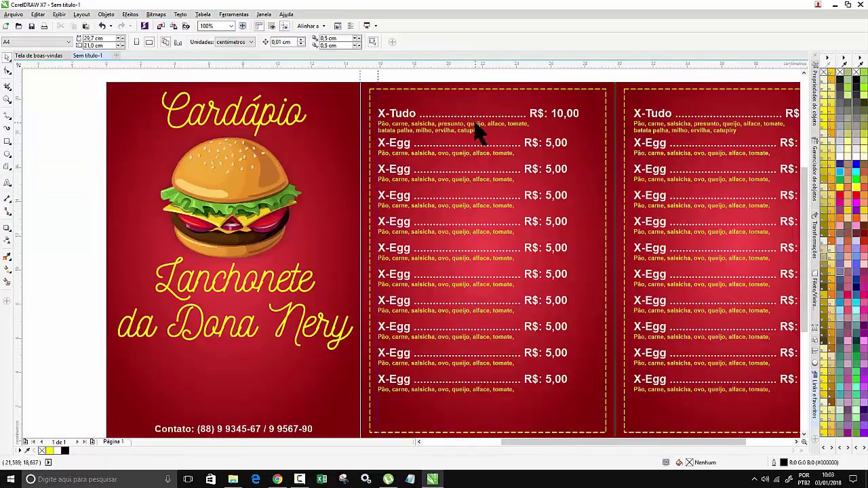Open the Ajuda menu
This screenshot has height=488, width=868.
[x=286, y=14]
